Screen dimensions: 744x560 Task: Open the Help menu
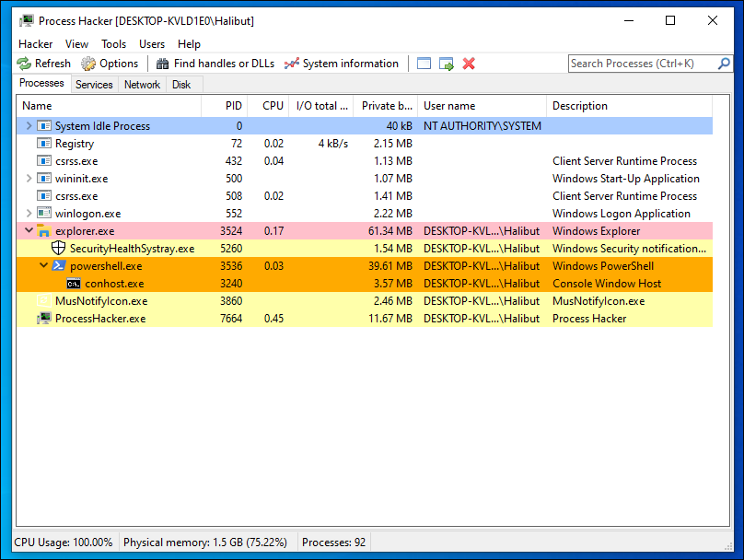189,44
